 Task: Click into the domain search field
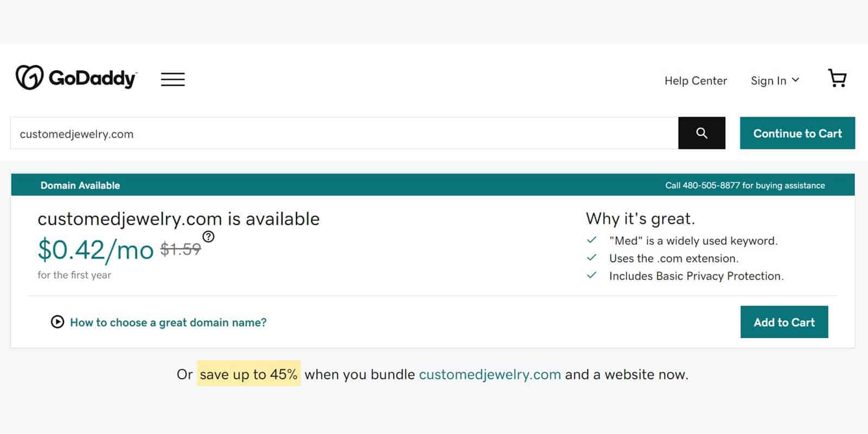tap(344, 133)
